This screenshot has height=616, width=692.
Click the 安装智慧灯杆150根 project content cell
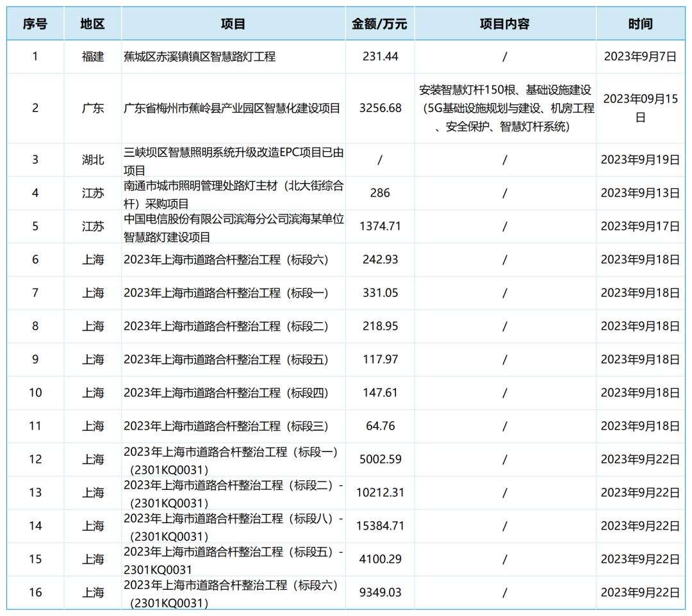pos(505,108)
